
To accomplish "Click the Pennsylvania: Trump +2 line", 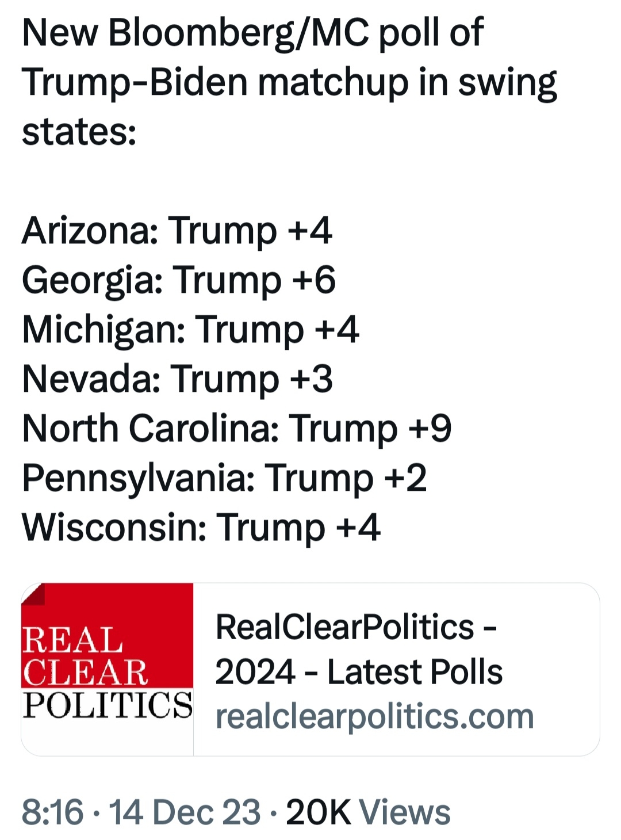I will point(224,478).
